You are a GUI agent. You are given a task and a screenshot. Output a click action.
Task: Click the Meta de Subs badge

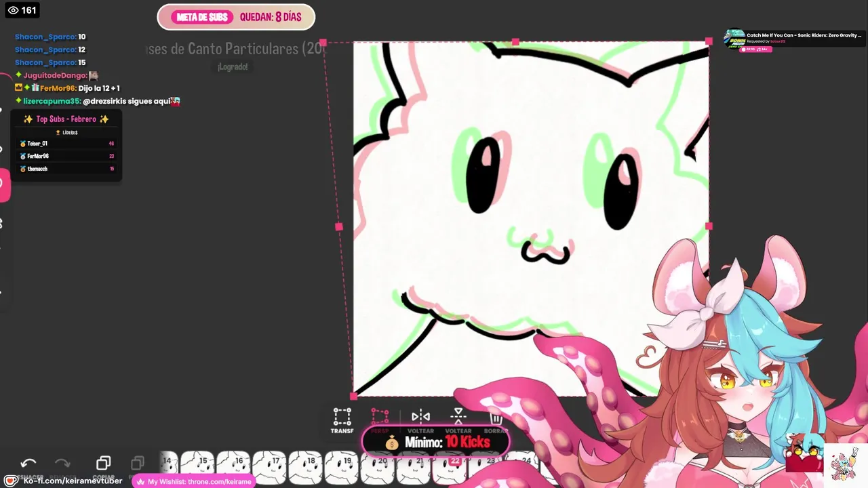pos(201,18)
